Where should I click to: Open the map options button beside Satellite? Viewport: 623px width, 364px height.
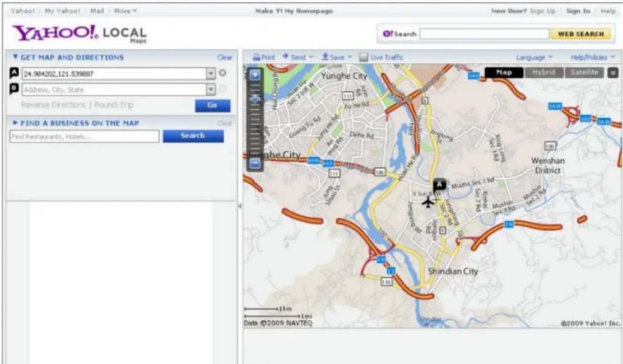(x=612, y=73)
